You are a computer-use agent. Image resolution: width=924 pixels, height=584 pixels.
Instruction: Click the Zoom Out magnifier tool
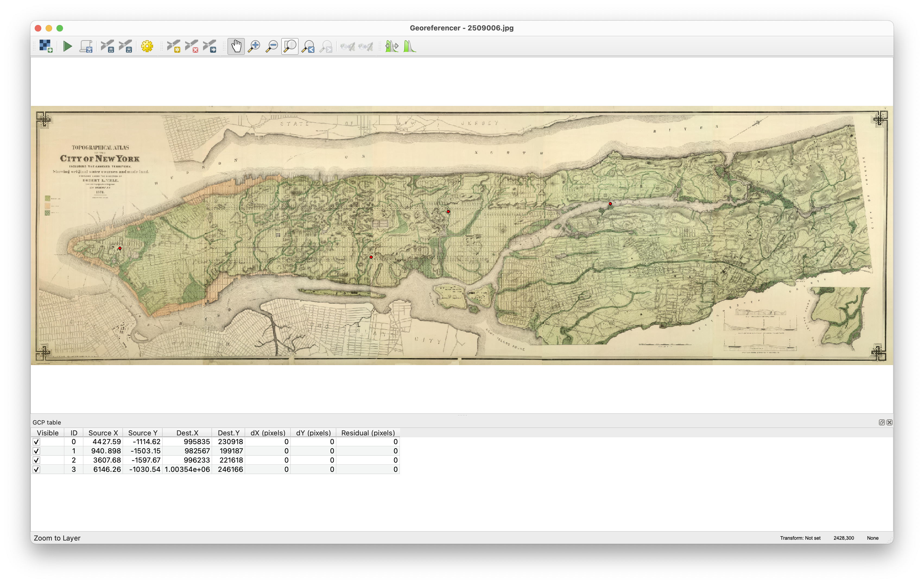coord(272,46)
